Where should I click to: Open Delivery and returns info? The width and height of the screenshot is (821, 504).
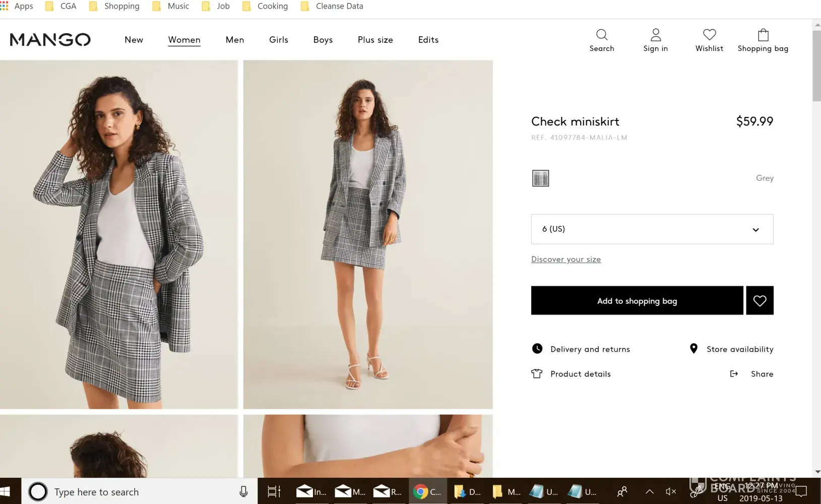pyautogui.click(x=590, y=349)
